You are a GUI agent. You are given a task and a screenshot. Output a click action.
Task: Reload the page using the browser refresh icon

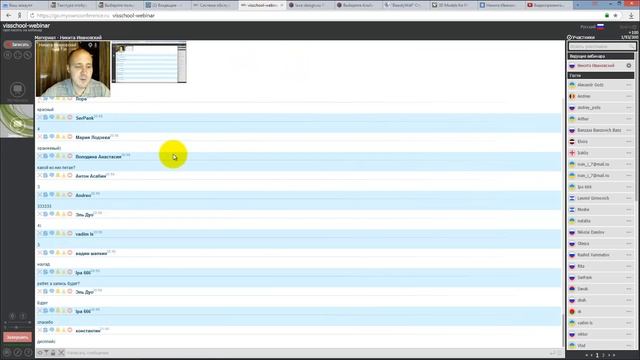click(32, 16)
